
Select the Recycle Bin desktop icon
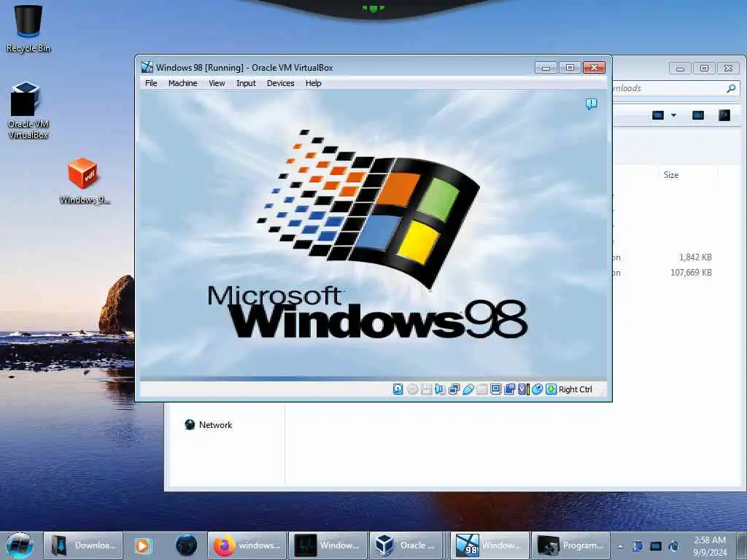(x=28, y=28)
